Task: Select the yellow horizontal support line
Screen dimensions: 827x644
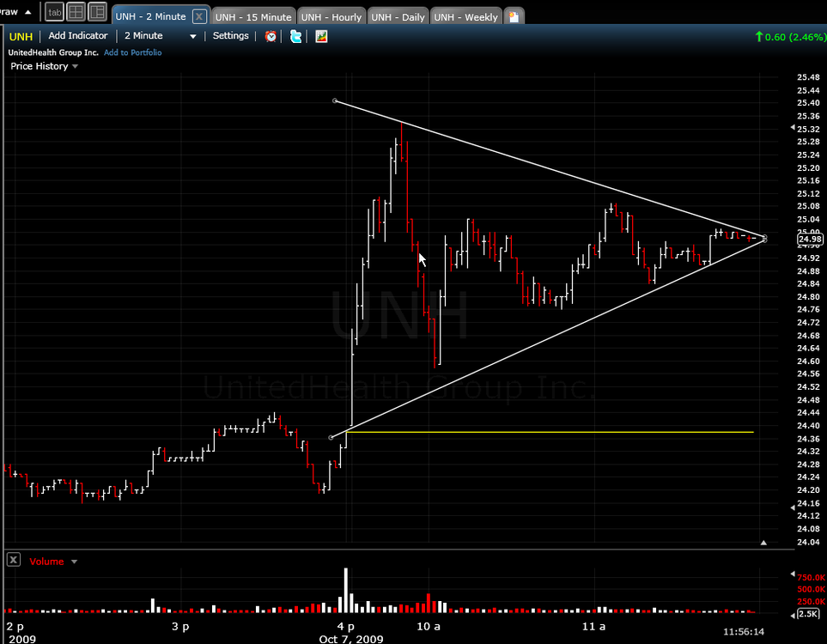Action: (x=550, y=432)
